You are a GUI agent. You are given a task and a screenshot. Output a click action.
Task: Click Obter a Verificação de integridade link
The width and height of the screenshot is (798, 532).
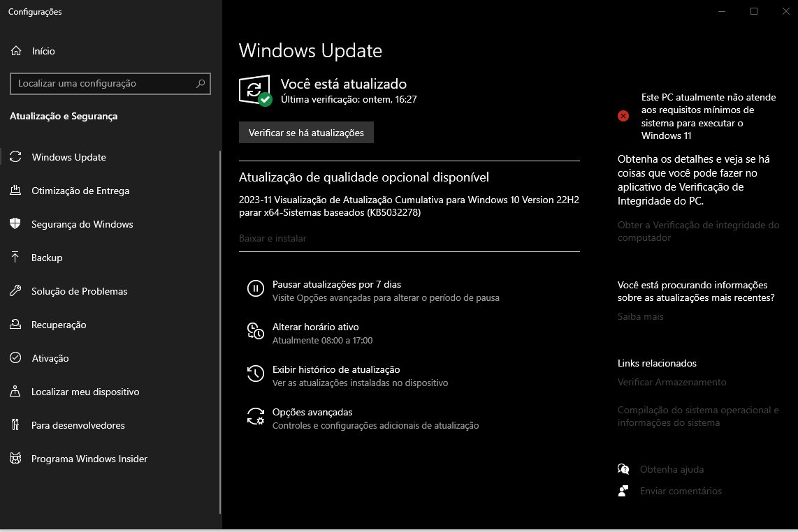click(698, 231)
